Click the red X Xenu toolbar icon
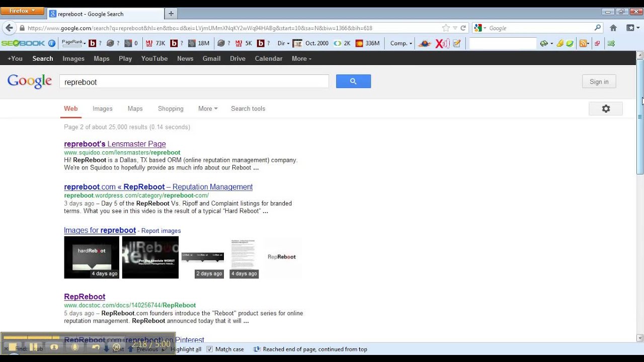Image resolution: width=644 pixels, height=362 pixels. tap(442, 44)
